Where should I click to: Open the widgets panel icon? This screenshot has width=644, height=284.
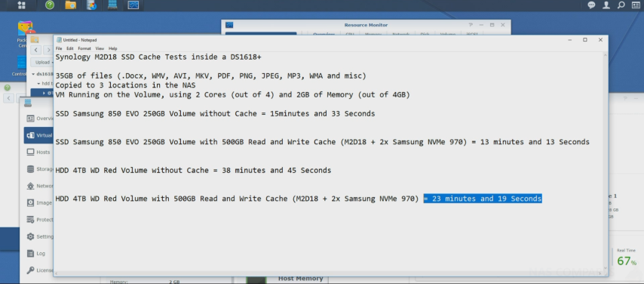tap(636, 5)
